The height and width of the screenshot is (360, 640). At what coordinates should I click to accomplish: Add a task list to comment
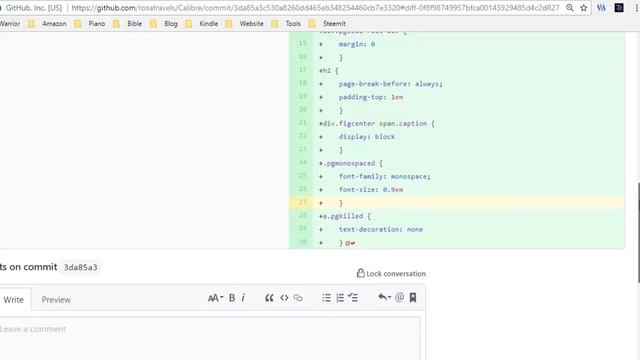pos(353,298)
